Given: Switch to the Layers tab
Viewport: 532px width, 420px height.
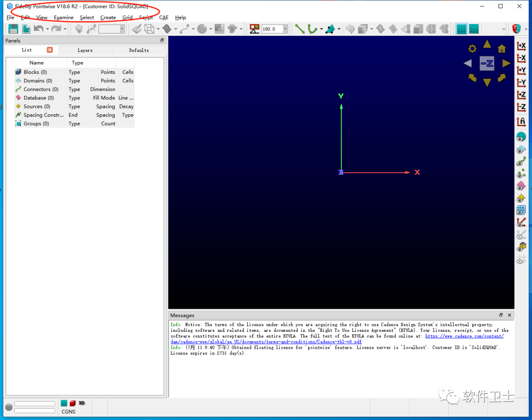Looking at the screenshot, I should click(85, 50).
